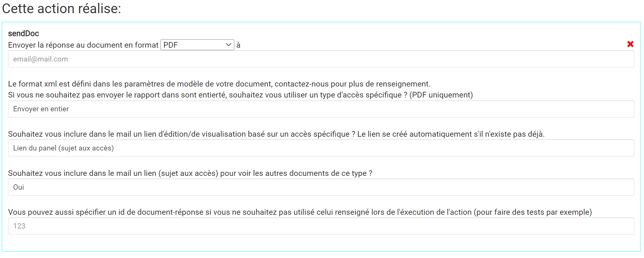This screenshot has height=258, width=644.
Task: Open the "Oui" link option selector
Action: point(321,187)
